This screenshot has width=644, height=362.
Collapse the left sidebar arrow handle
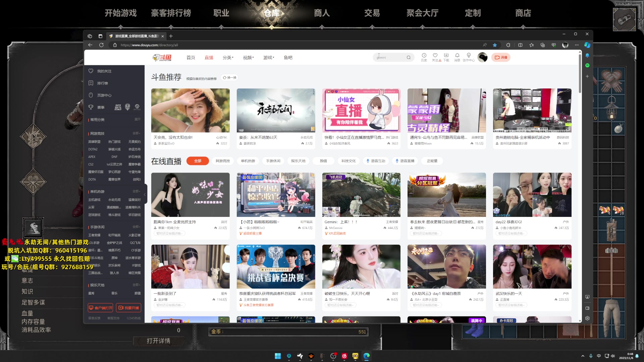click(145, 194)
